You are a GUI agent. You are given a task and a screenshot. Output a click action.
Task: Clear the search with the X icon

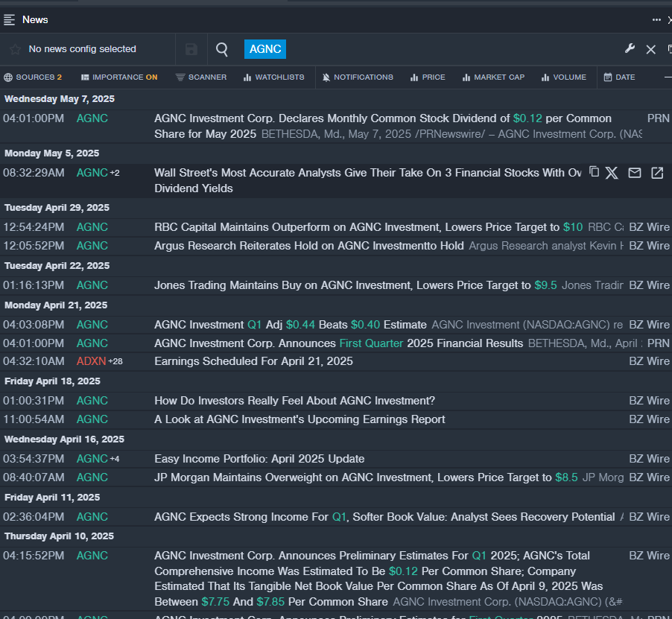click(650, 49)
